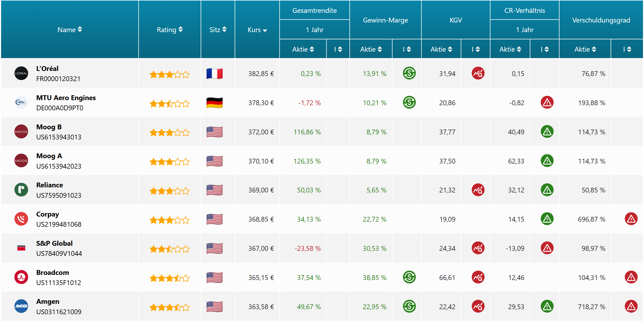Open Corpay stock page
This screenshot has width=644, height=322.
point(47,214)
